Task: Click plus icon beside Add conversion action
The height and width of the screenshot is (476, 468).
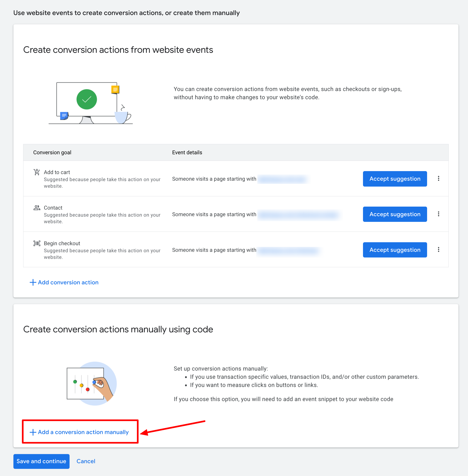Action: [33, 282]
